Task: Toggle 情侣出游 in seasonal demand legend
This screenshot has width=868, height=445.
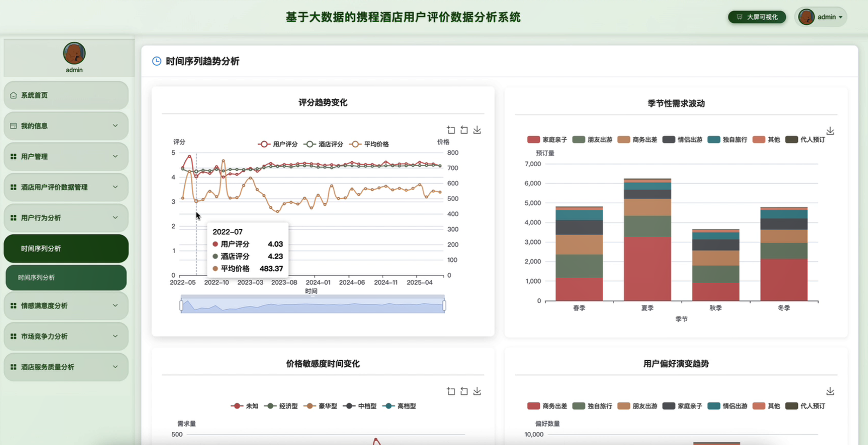Action: coord(682,140)
